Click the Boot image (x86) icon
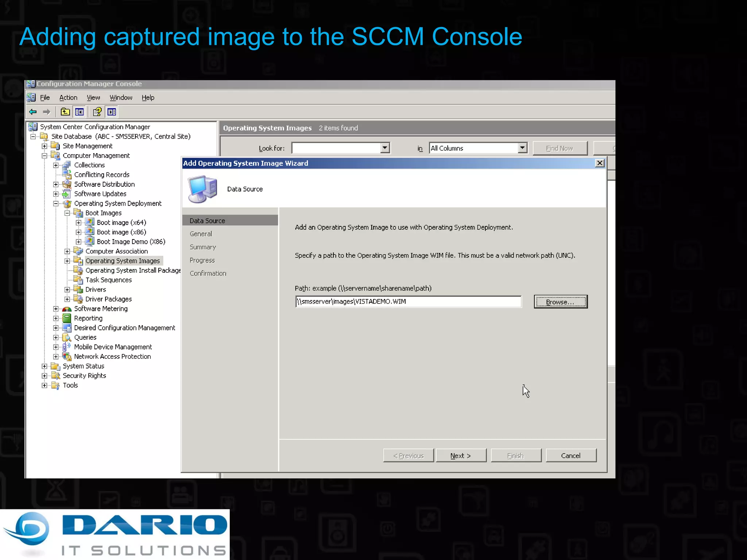Viewport: 747px width, 560px height. tap(89, 232)
